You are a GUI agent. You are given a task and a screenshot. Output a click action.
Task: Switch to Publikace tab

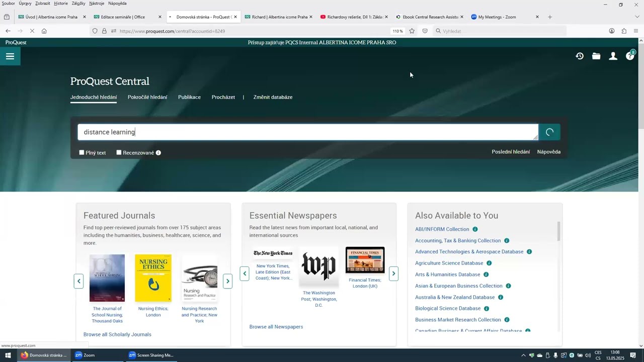click(x=189, y=97)
